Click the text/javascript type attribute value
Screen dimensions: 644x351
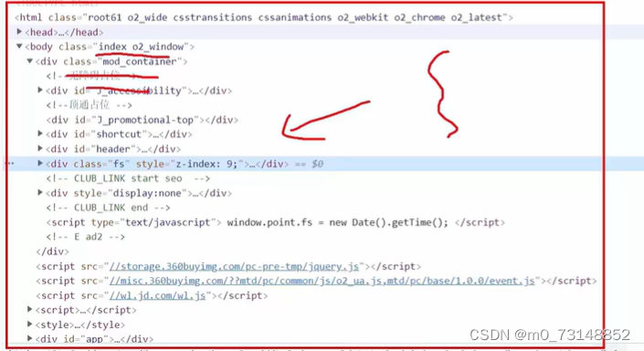(x=167, y=222)
